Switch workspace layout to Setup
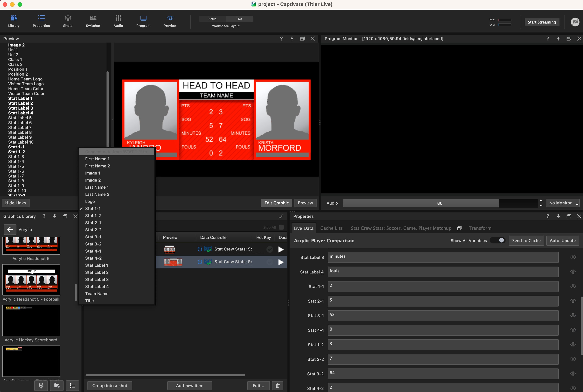Image resolution: width=583 pixels, height=392 pixels. [x=212, y=19]
